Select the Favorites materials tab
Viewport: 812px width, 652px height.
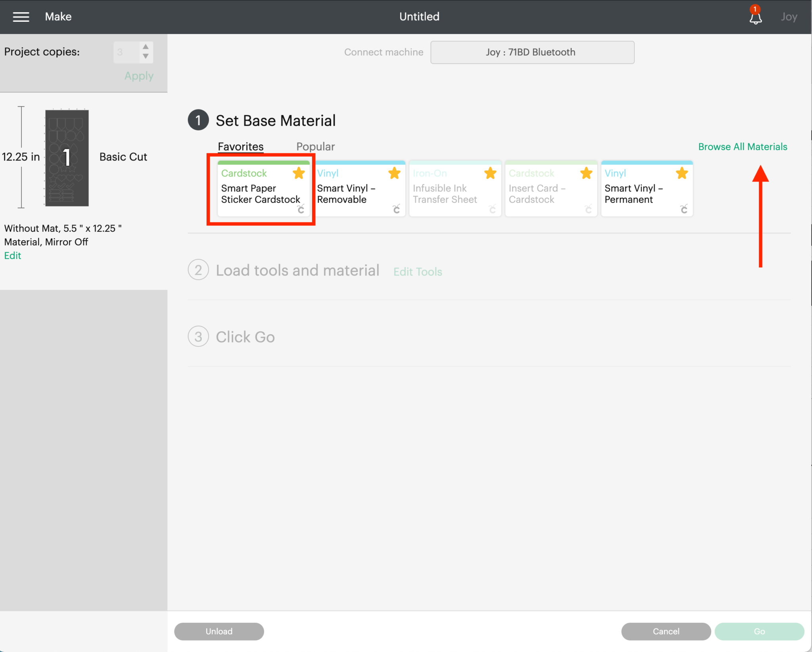tap(240, 147)
